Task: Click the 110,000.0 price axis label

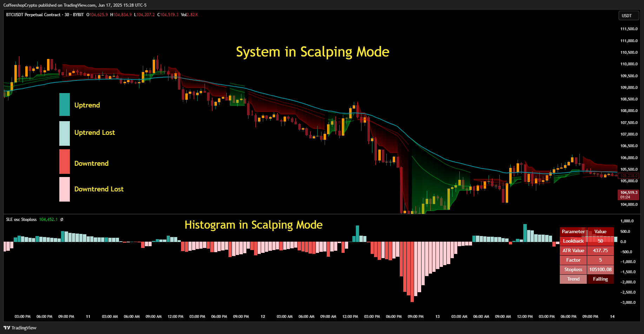Action: 629,64
